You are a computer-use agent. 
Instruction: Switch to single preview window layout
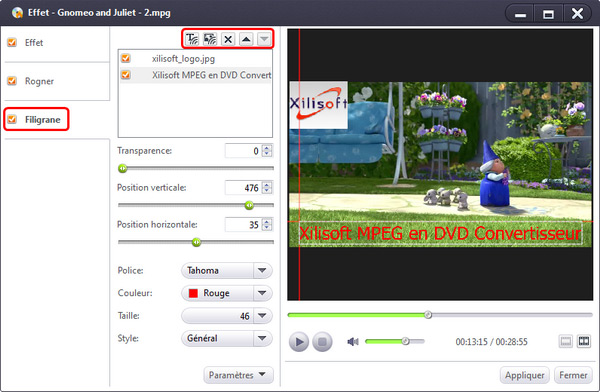pyautogui.click(x=566, y=341)
